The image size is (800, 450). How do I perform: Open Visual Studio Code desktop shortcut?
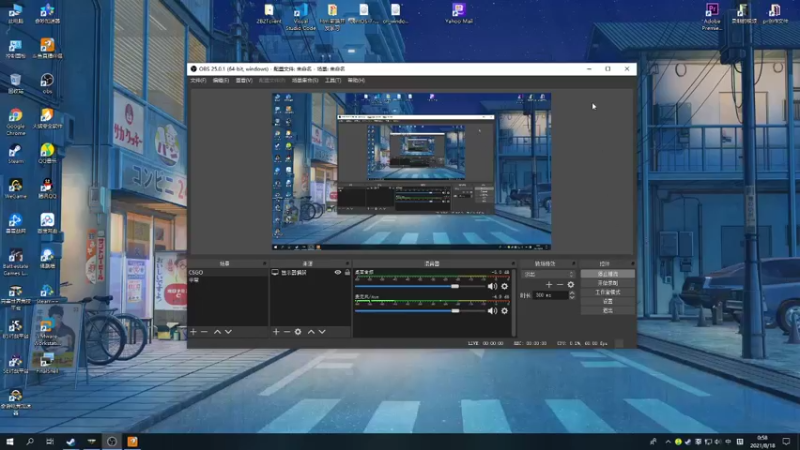[301, 16]
